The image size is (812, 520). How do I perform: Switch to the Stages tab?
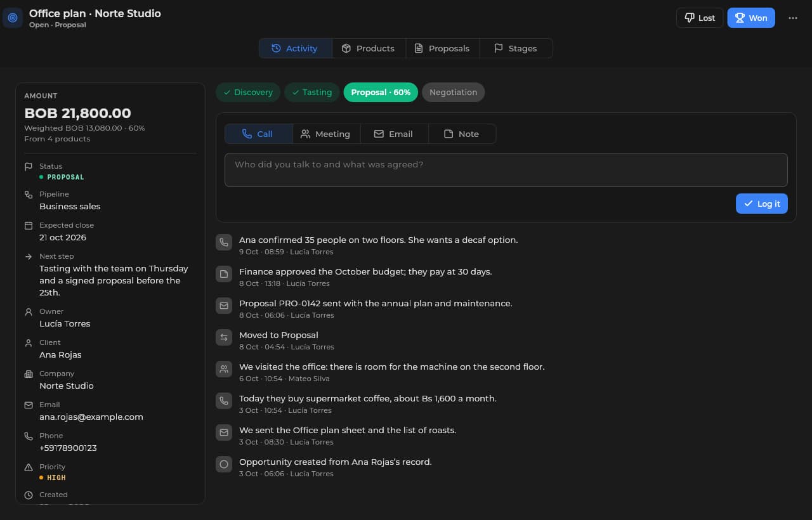coord(516,48)
